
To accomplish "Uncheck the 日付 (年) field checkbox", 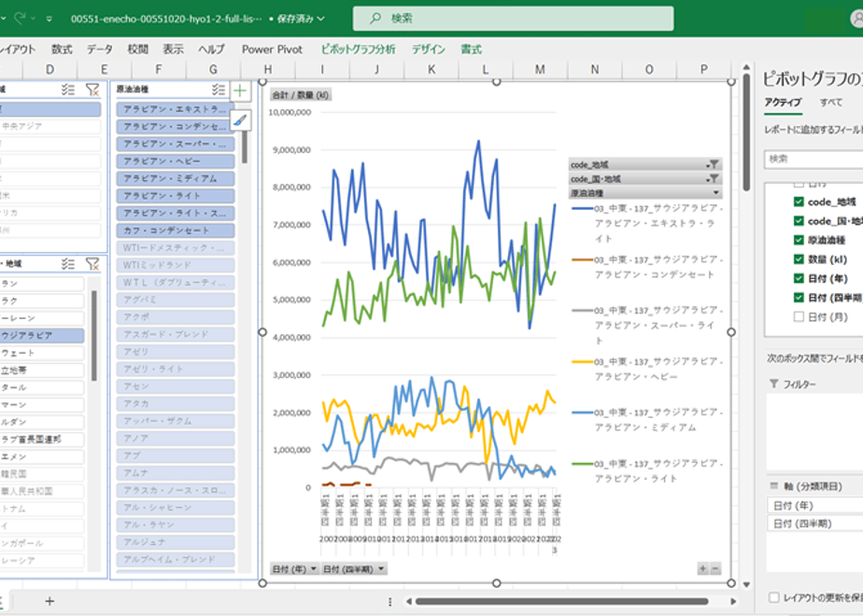I will (799, 278).
